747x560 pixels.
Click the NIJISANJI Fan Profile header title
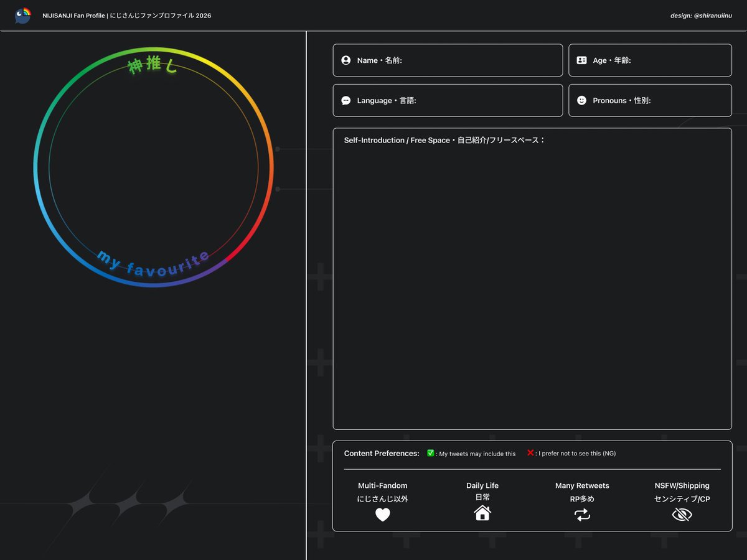click(126, 16)
